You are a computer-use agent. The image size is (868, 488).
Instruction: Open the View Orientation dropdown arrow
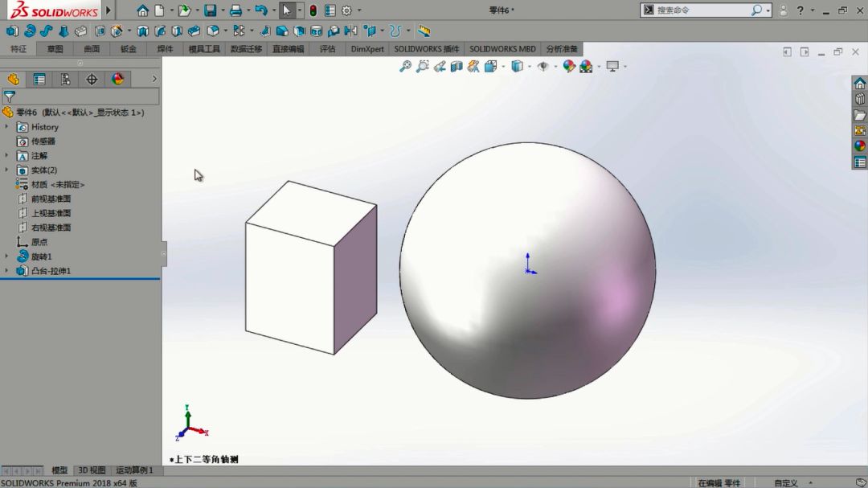click(503, 67)
